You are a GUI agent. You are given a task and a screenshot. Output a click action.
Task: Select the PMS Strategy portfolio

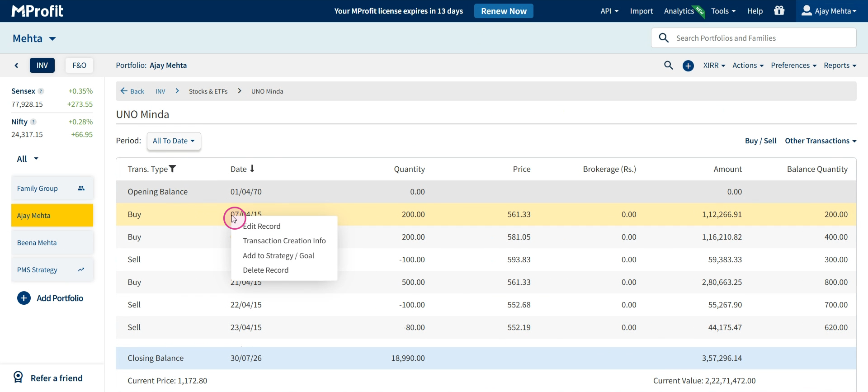pyautogui.click(x=52, y=270)
